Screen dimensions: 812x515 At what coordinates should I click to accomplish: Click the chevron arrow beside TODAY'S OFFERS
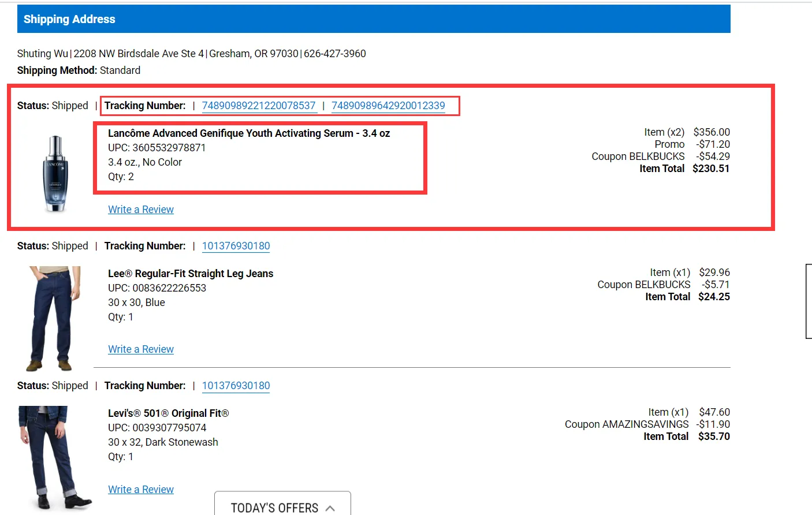(330, 508)
